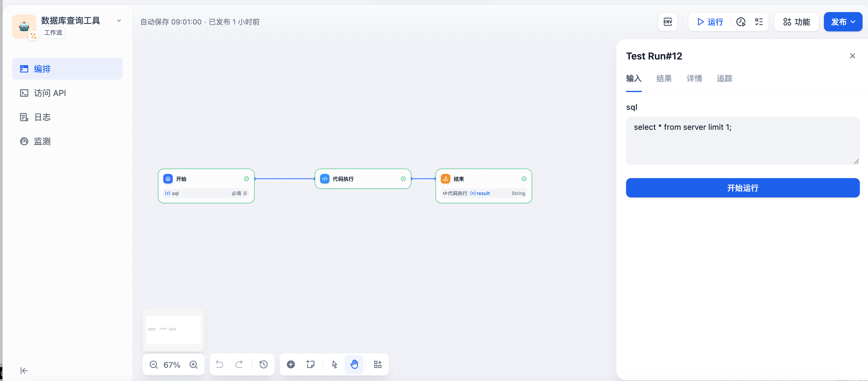Add a new node with the plus icon
868x381 pixels.
click(x=291, y=364)
